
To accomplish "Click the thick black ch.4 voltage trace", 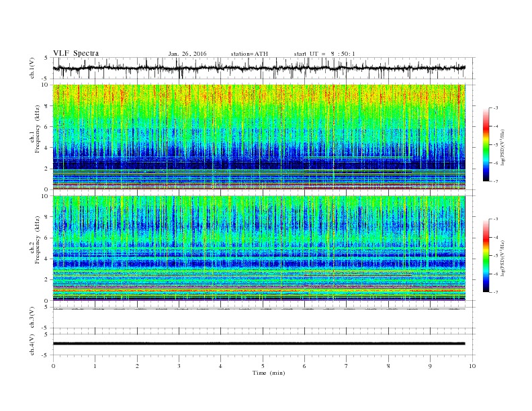I will click(259, 344).
